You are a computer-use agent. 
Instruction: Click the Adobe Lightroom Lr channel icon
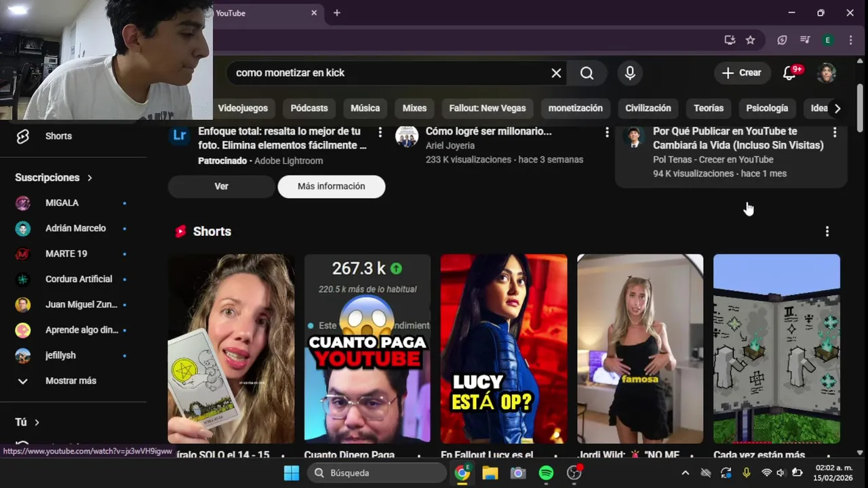[x=179, y=136]
